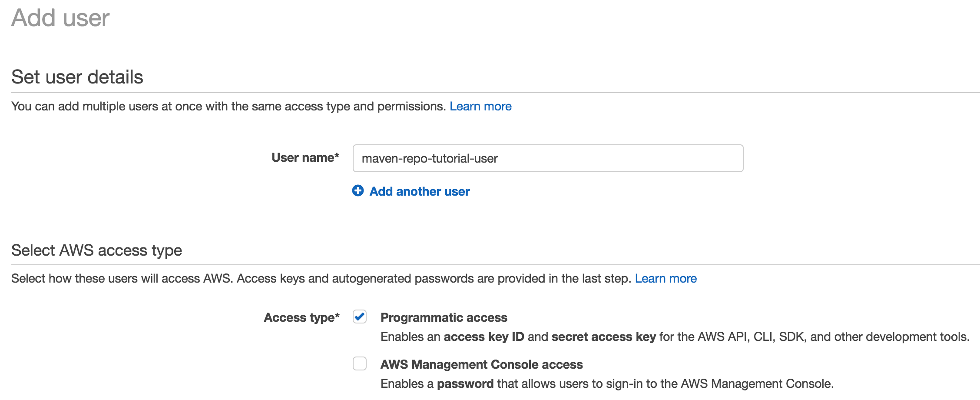980x400 pixels.
Task: Click the Access type label
Action: (x=301, y=317)
